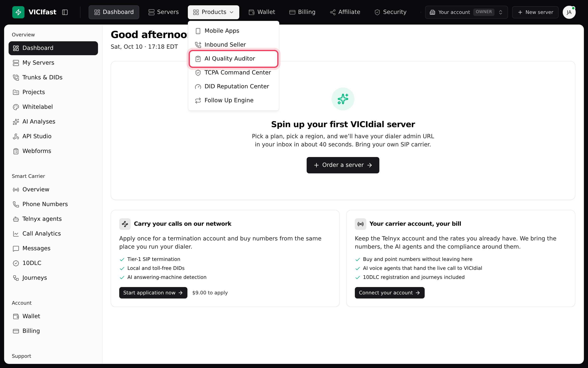
Task: Click Connect your account button
Action: point(390,293)
